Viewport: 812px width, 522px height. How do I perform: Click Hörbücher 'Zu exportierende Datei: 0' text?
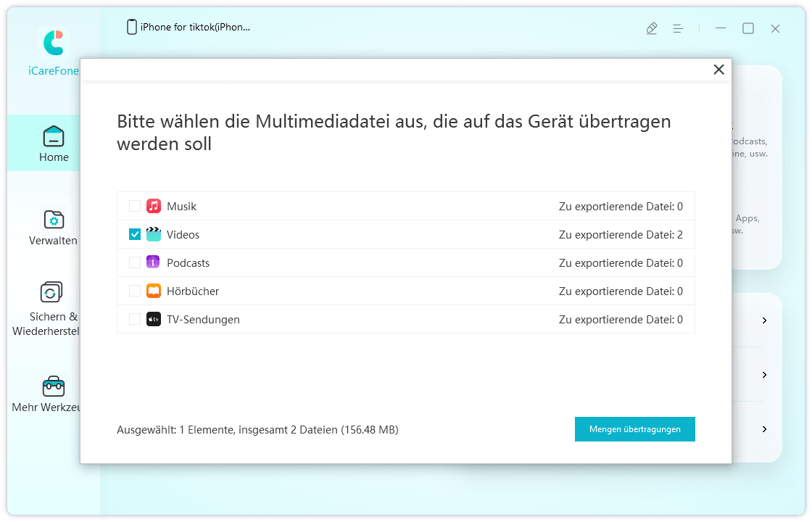[621, 291]
